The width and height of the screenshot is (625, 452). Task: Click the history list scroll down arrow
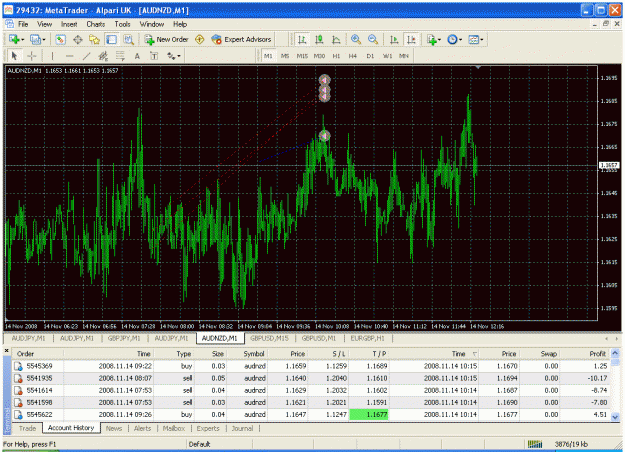[x=615, y=417]
